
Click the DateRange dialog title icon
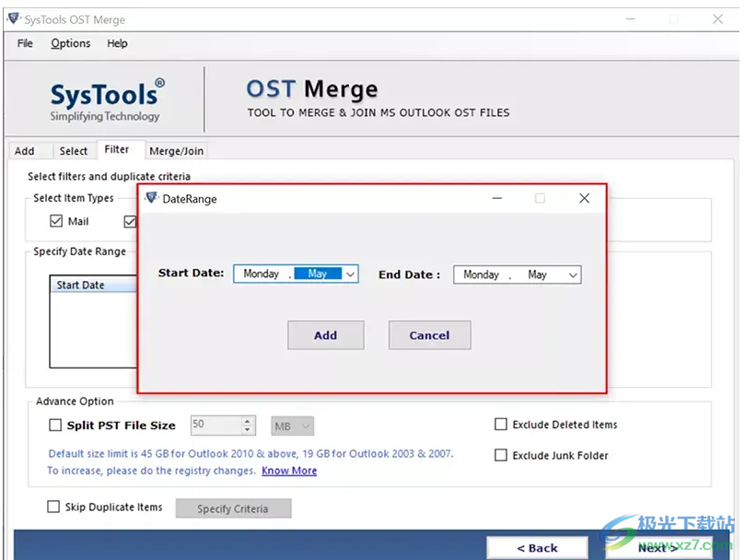[x=152, y=198]
